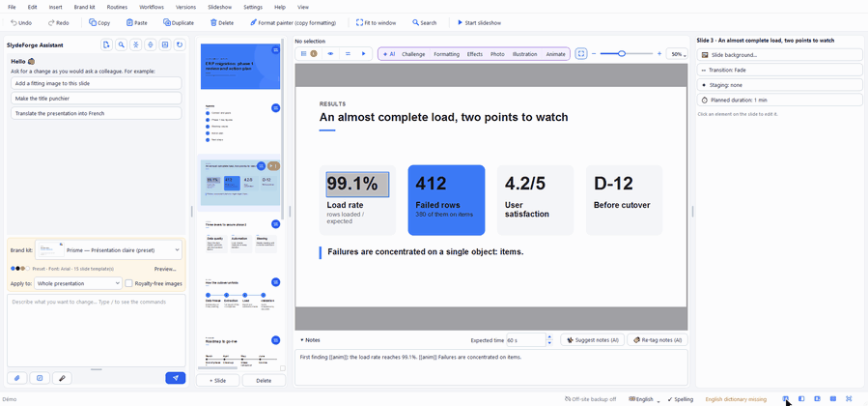Click Fit to window in toolbar
Image resolution: width=868 pixels, height=406 pixels.
click(x=377, y=22)
